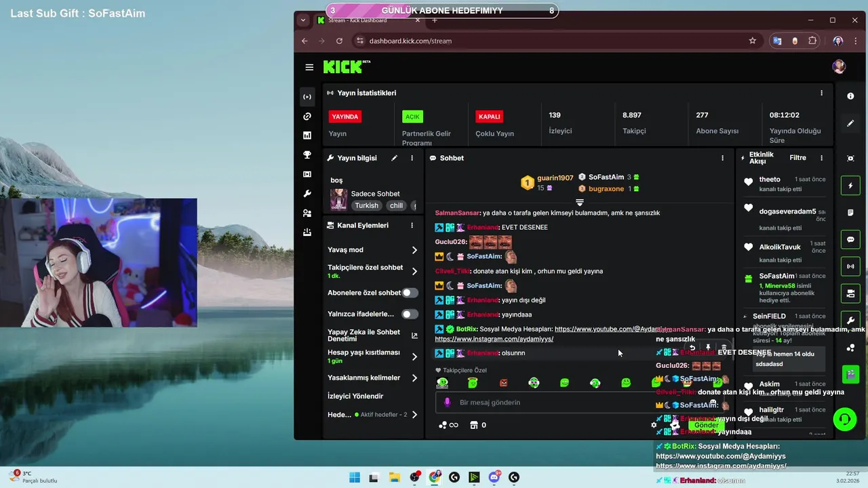Open external AI chat moderation link icon

414,335
